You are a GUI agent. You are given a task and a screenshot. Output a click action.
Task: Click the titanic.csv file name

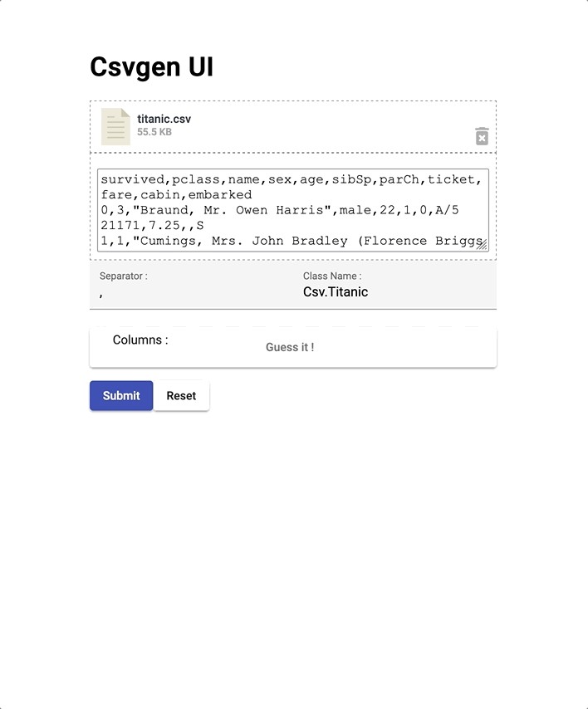pos(164,119)
